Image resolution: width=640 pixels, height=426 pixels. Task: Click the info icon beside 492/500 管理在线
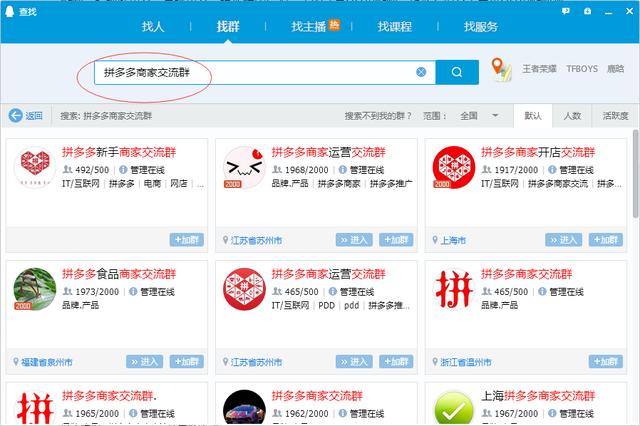123,169
